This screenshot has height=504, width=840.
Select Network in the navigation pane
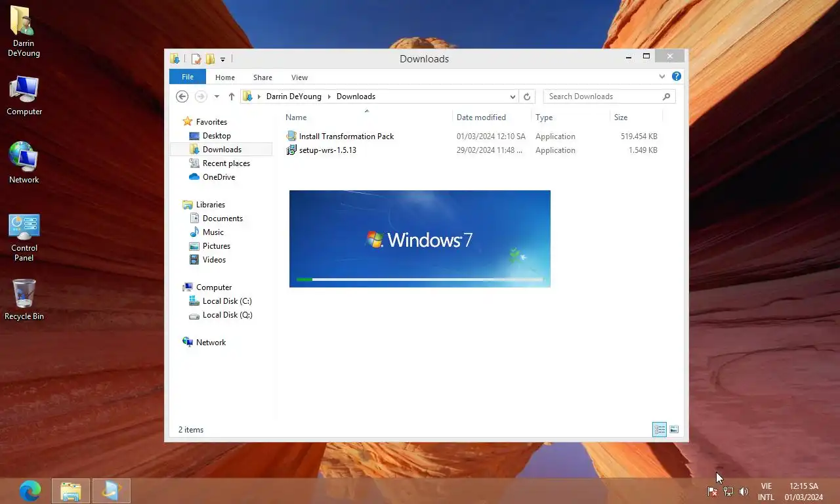tap(211, 343)
